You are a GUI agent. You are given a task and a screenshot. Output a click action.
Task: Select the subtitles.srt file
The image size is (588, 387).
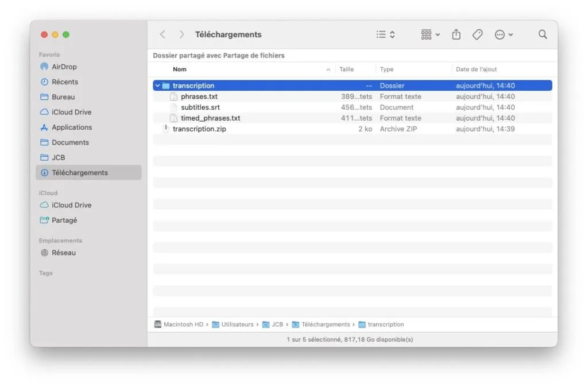[x=200, y=107]
